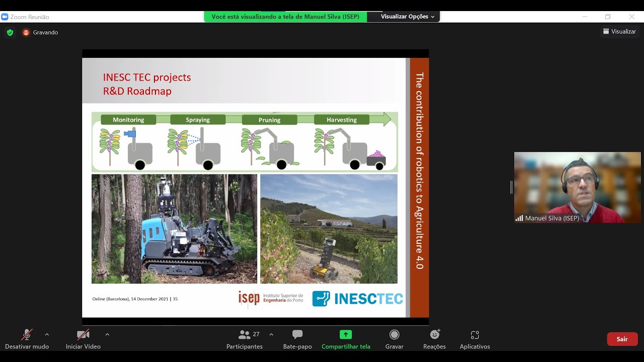This screenshot has height=362, width=644.
Task: Click the "R&D Roadmap" slide subtitle
Action: click(x=137, y=92)
